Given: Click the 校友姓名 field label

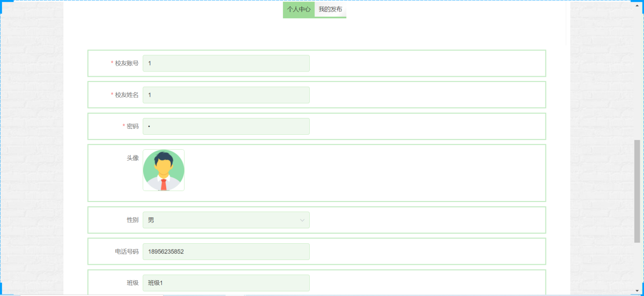Looking at the screenshot, I should point(127,95).
